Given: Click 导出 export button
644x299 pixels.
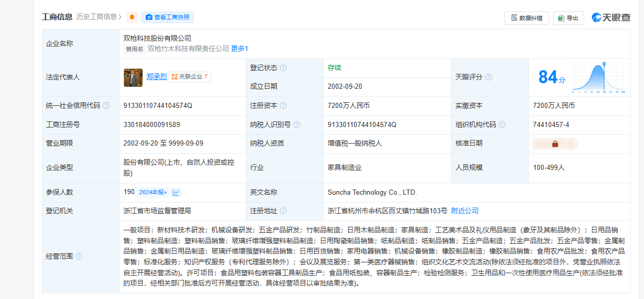Looking at the screenshot, I should (x=569, y=18).
